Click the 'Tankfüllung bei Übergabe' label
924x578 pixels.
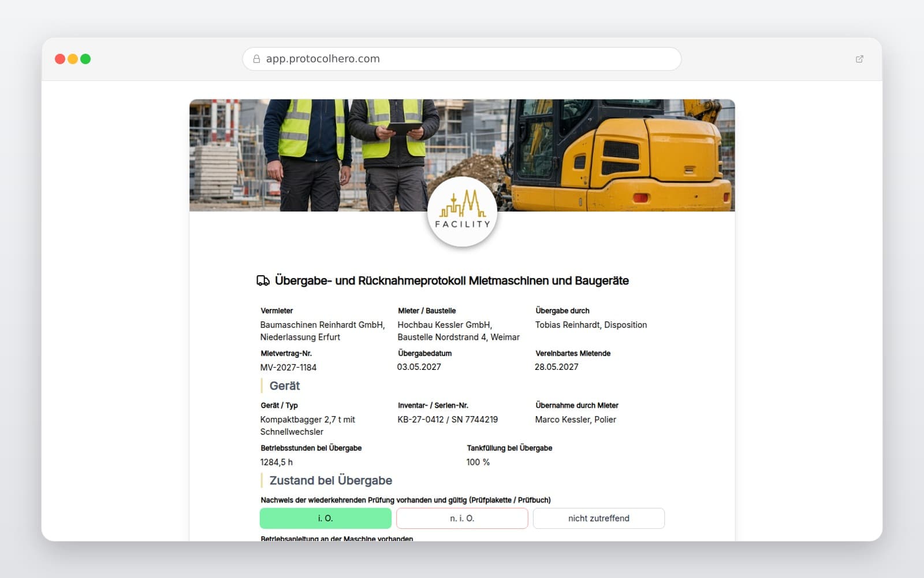(509, 449)
